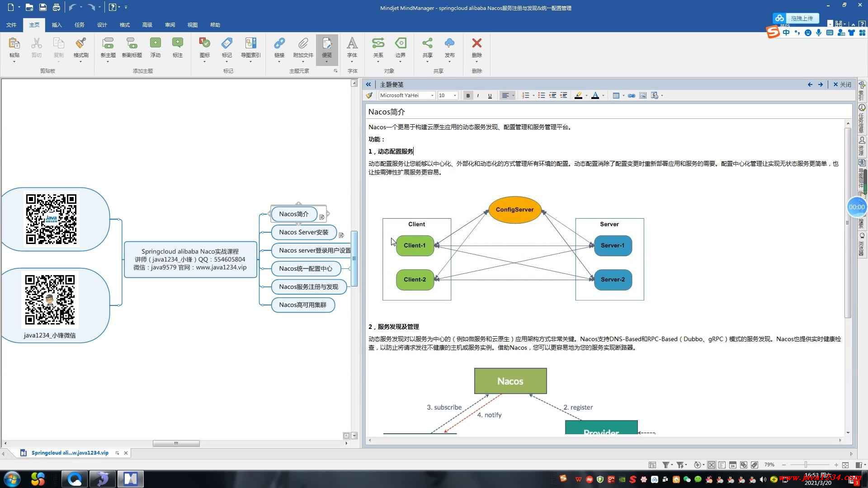
Task: Click the Share (共享) icon
Action: pyautogui.click(x=427, y=43)
